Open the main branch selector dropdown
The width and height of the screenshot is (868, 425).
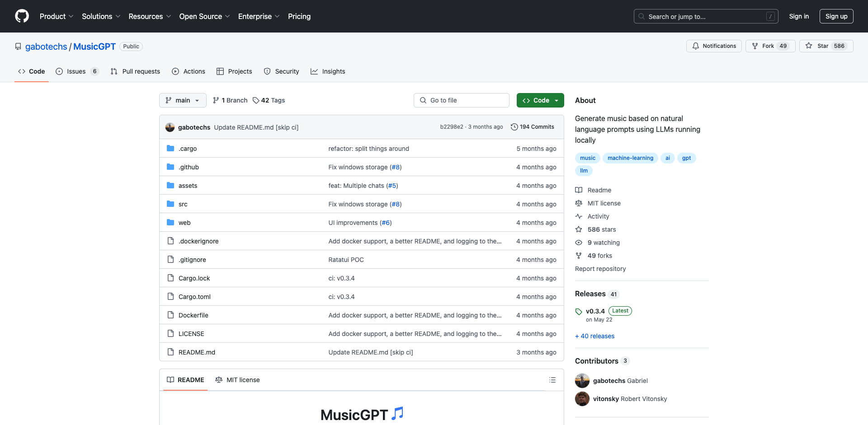coord(183,100)
